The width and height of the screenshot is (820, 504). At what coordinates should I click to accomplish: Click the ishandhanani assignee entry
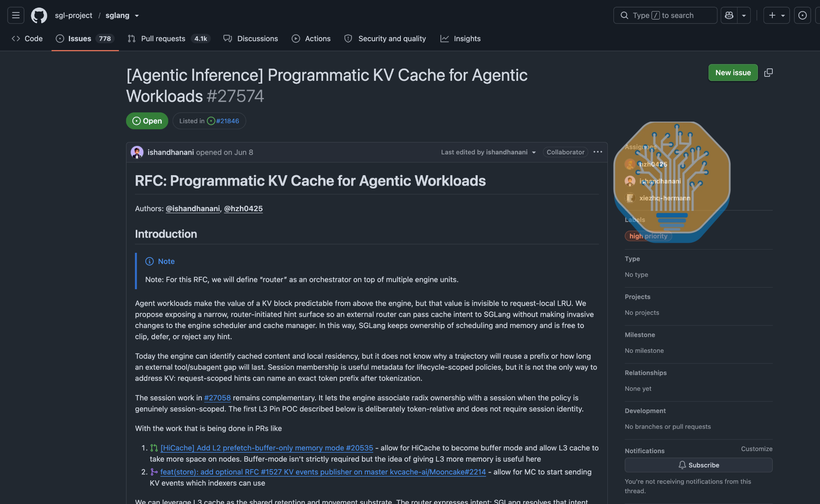coord(660,181)
